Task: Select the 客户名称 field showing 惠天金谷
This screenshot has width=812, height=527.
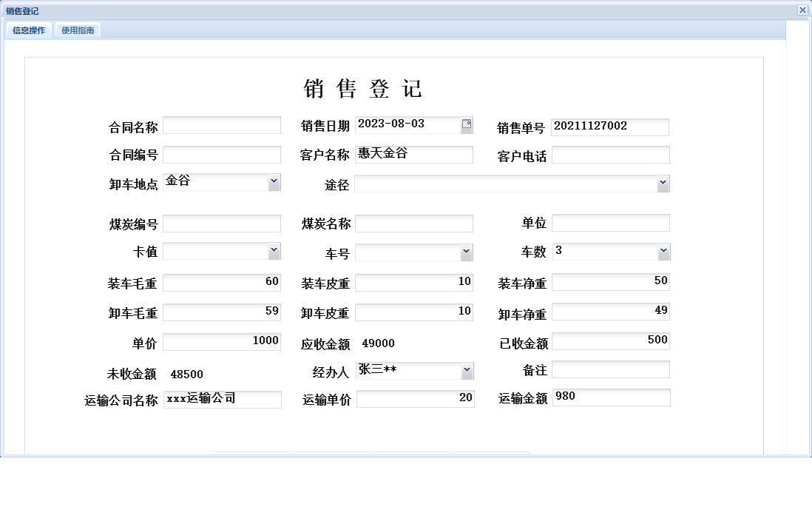Action: (x=414, y=155)
